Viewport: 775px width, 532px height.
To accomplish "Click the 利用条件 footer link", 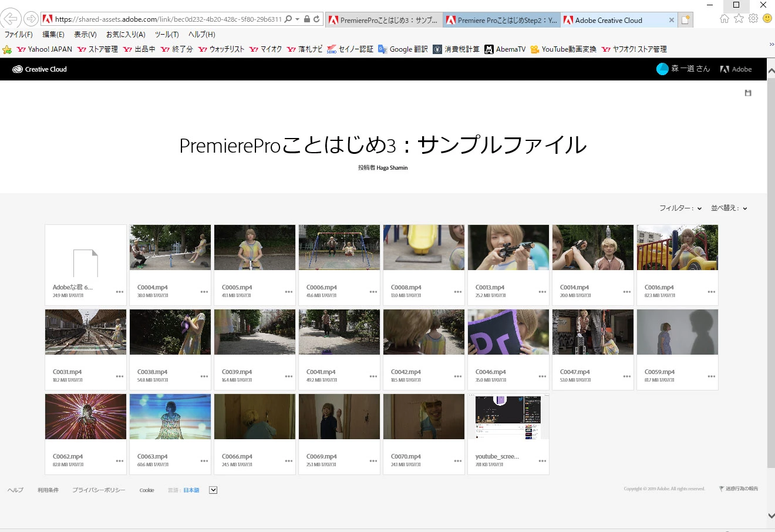I will tap(48, 490).
